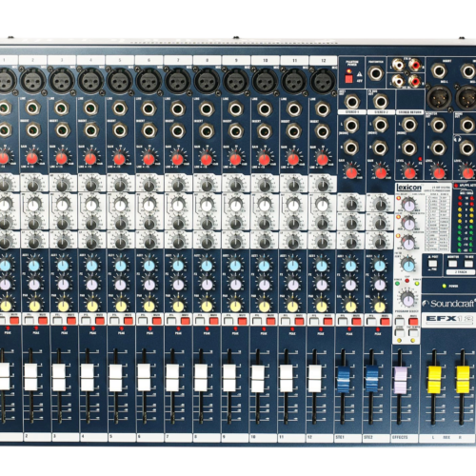
Task: Mute channel 2 with its red button
Action: click(x=43, y=321)
